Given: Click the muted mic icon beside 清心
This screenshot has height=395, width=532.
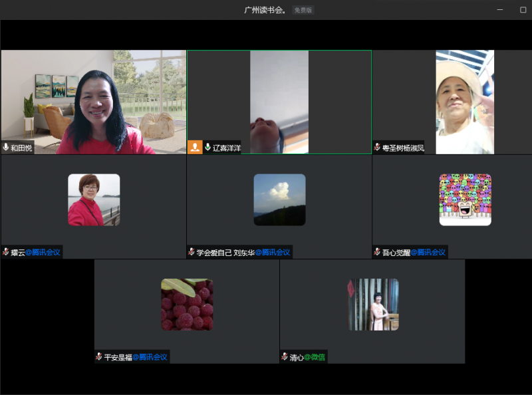Looking at the screenshot, I should (x=285, y=357).
